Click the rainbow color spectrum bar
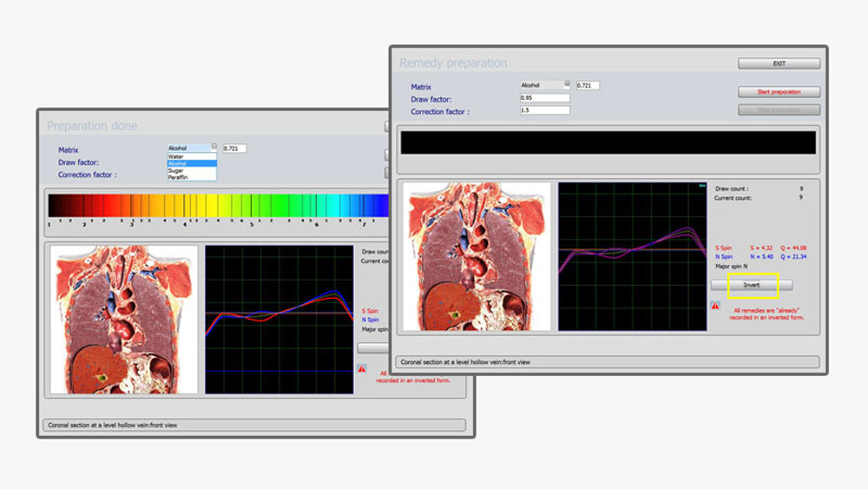 (x=217, y=205)
